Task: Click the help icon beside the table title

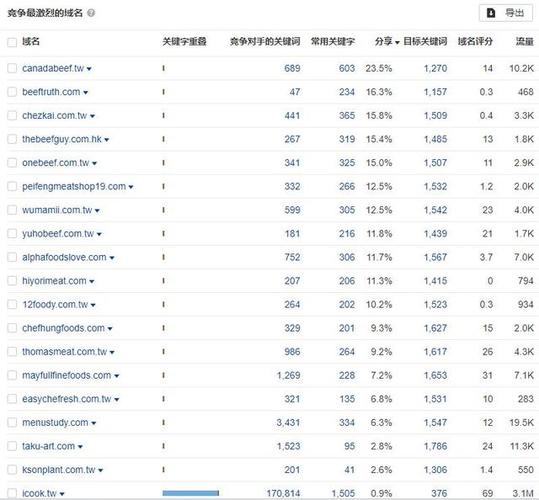Action: pyautogui.click(x=91, y=13)
